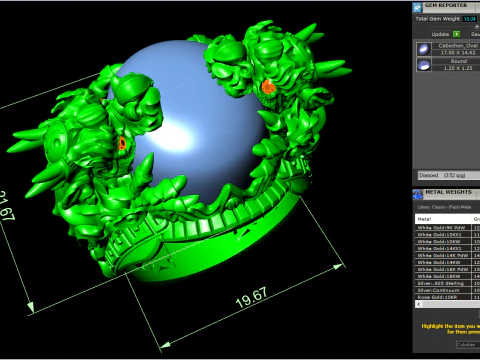
Task: Click the small collapse button below gem weight
Action: (477, 27)
